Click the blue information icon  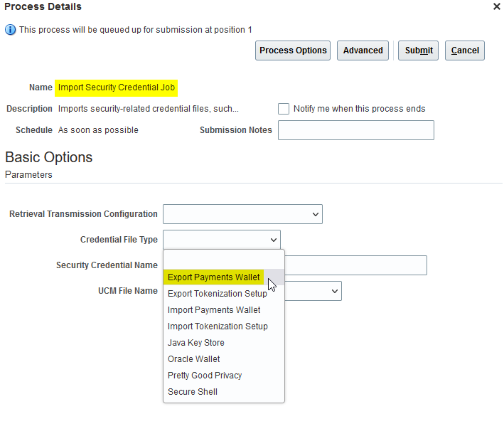point(10,30)
